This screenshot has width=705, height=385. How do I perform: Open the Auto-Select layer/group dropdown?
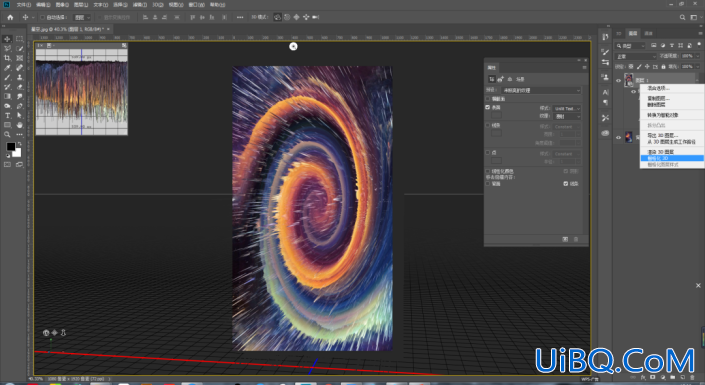(x=82, y=18)
